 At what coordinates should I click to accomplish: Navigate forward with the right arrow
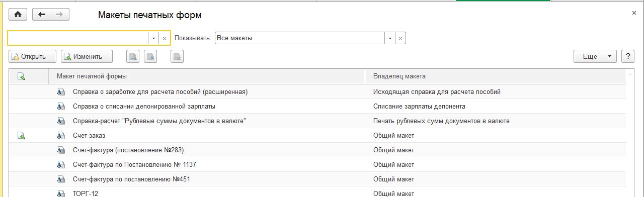(x=60, y=15)
